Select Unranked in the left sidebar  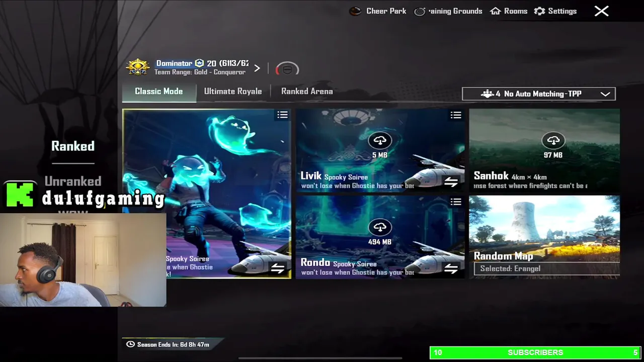(x=73, y=181)
